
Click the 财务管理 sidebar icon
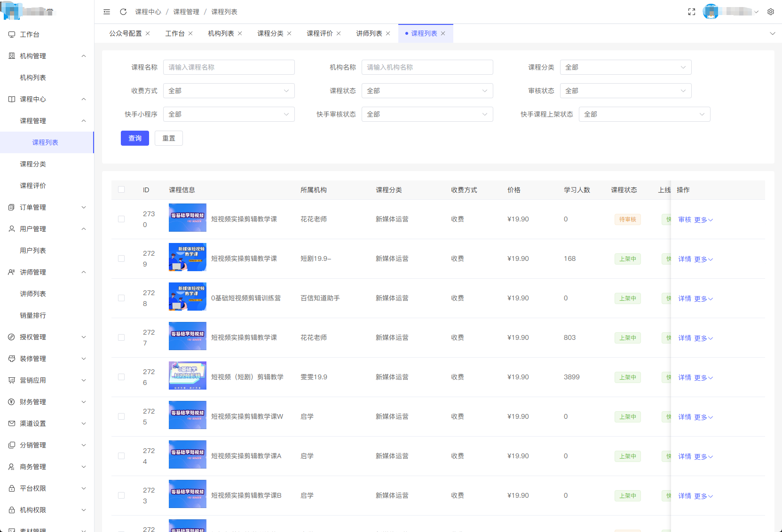[x=12, y=402]
